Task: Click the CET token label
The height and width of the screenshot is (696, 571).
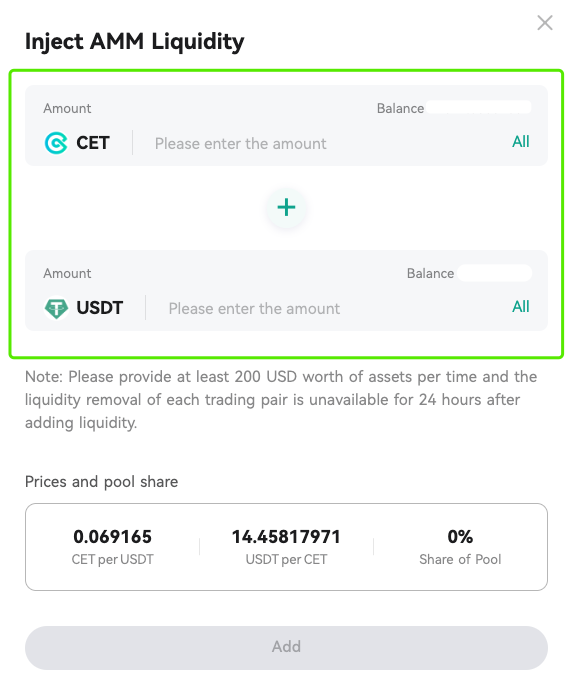Action: click(x=93, y=143)
